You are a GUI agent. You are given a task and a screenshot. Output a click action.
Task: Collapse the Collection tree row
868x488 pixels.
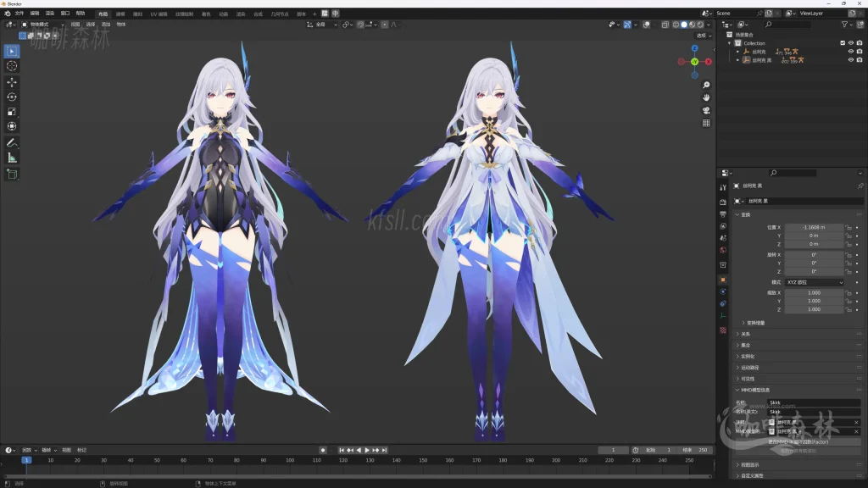[x=730, y=43]
